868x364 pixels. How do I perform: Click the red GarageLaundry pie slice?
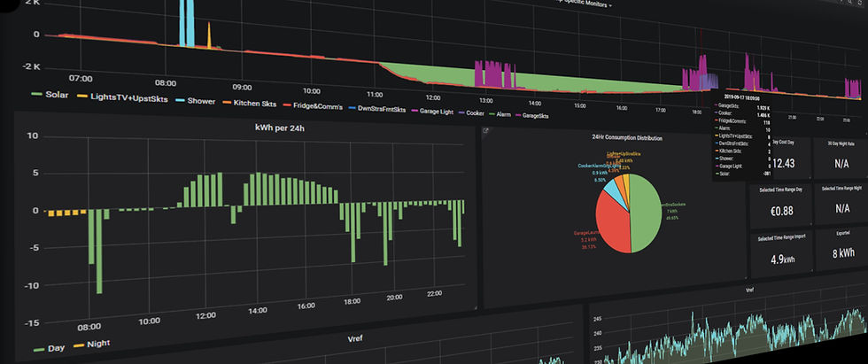tap(612, 222)
